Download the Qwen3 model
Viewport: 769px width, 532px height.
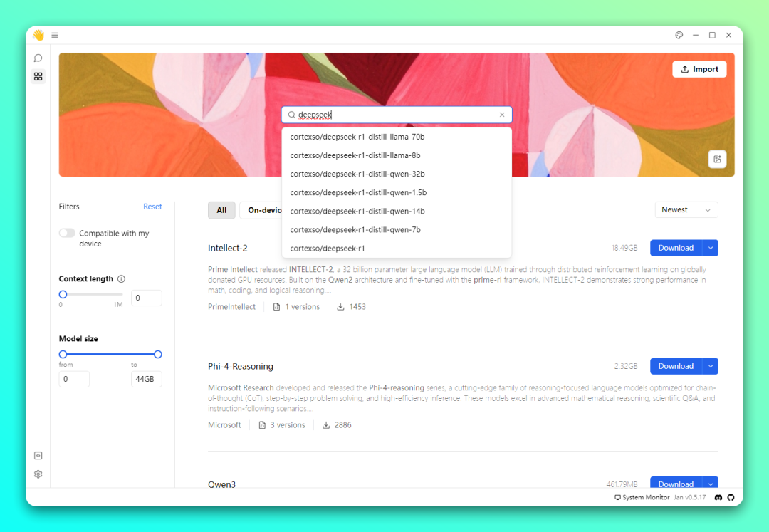coord(676,484)
